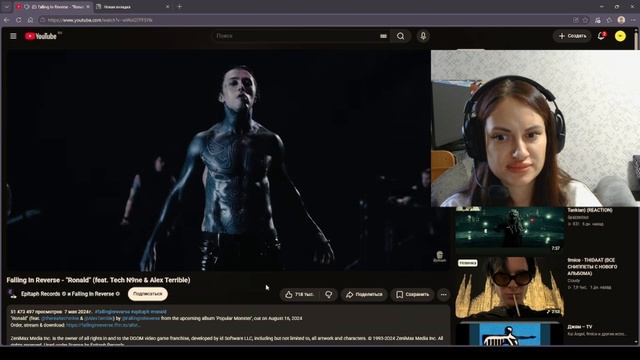Click the webcam overlay of the streamer
This screenshot has height=360, width=640.
tap(535, 128)
